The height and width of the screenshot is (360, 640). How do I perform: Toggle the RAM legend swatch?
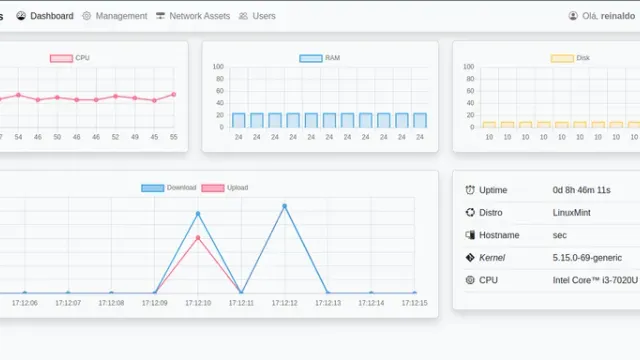[x=311, y=58]
